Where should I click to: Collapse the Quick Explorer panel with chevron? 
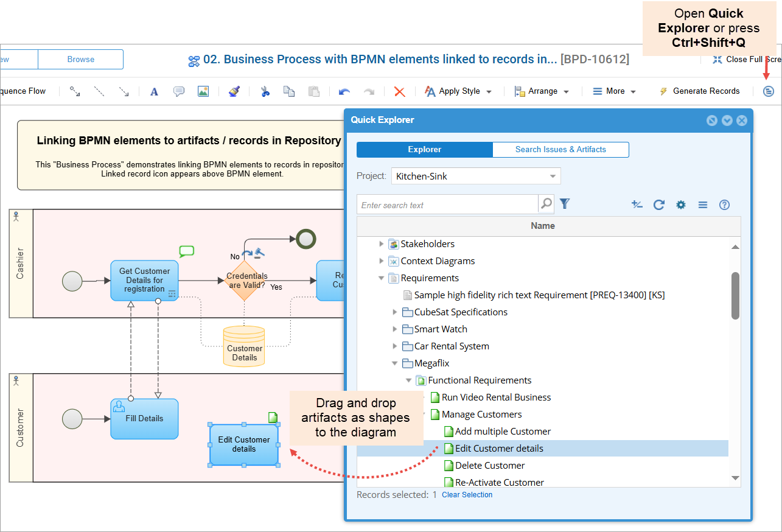coord(727,121)
